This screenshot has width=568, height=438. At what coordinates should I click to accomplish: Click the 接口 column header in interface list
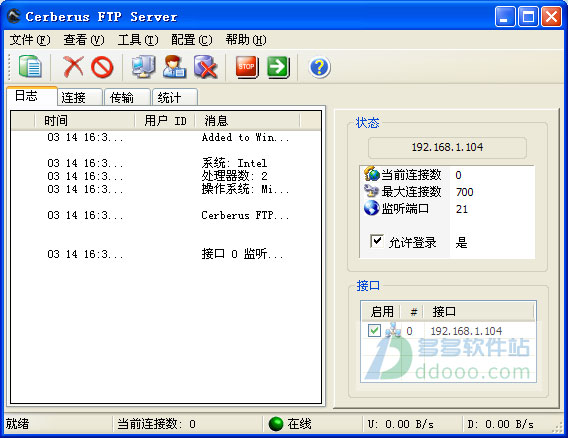click(479, 311)
